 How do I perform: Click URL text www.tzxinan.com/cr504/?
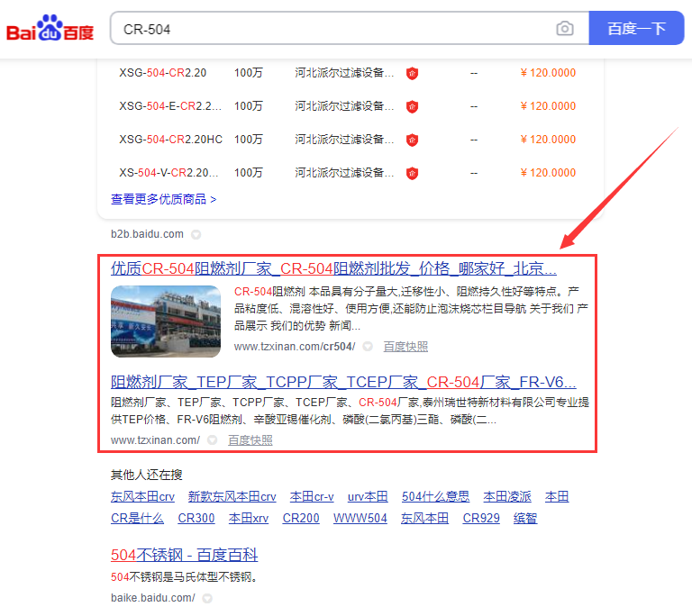click(295, 347)
